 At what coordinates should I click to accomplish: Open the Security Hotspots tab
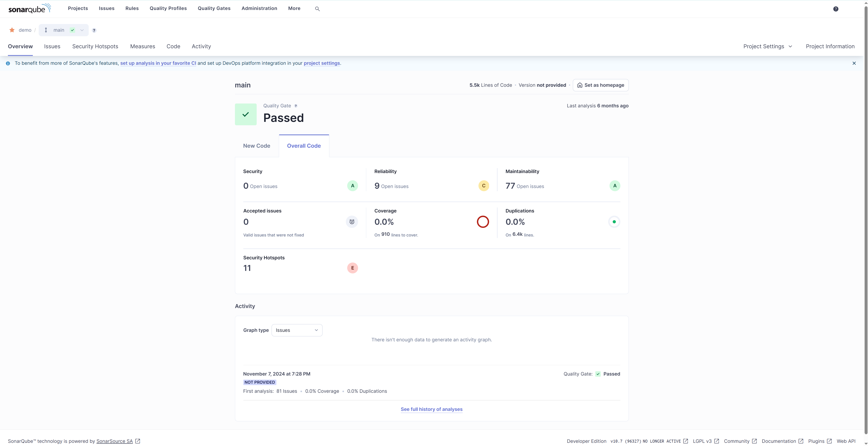click(x=95, y=46)
